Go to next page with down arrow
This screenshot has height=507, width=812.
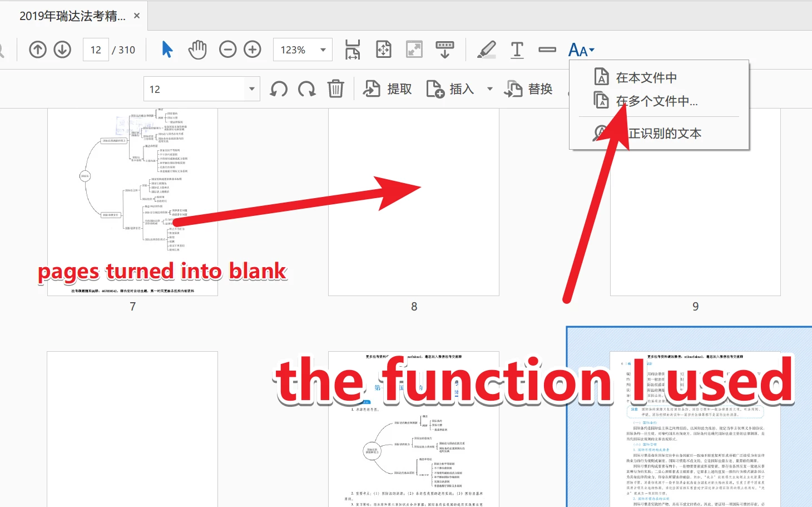(x=62, y=50)
